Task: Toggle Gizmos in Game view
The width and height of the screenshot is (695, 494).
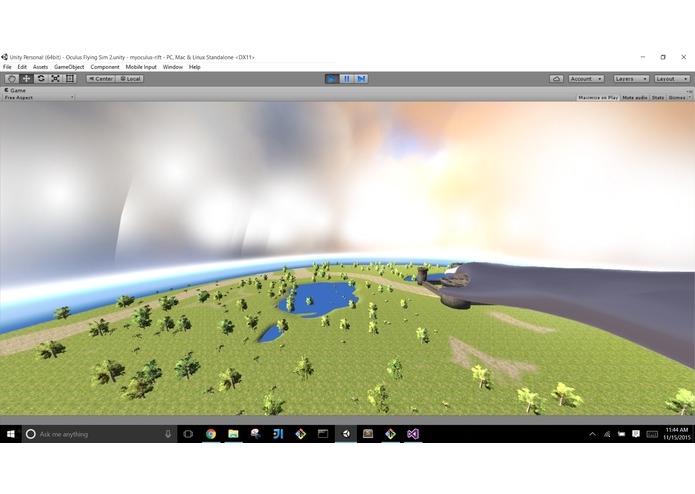Action: pos(677,97)
